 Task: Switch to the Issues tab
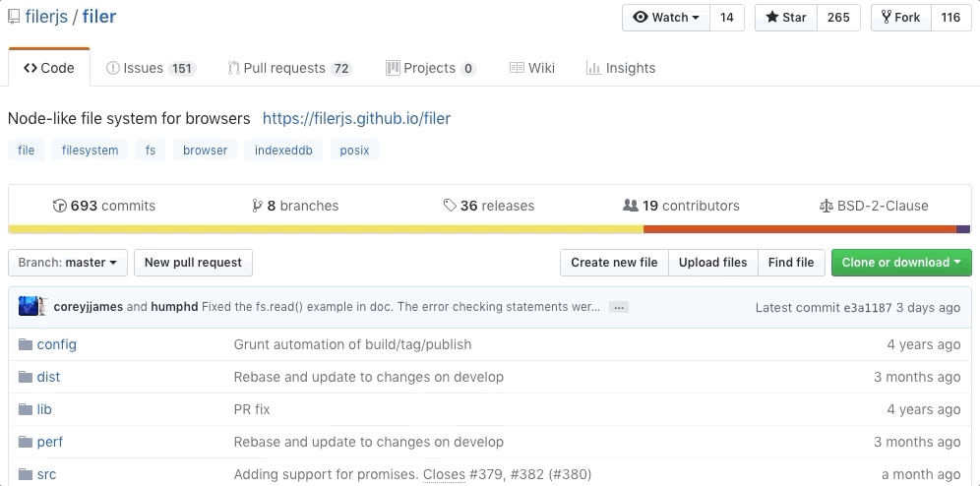[x=151, y=68]
